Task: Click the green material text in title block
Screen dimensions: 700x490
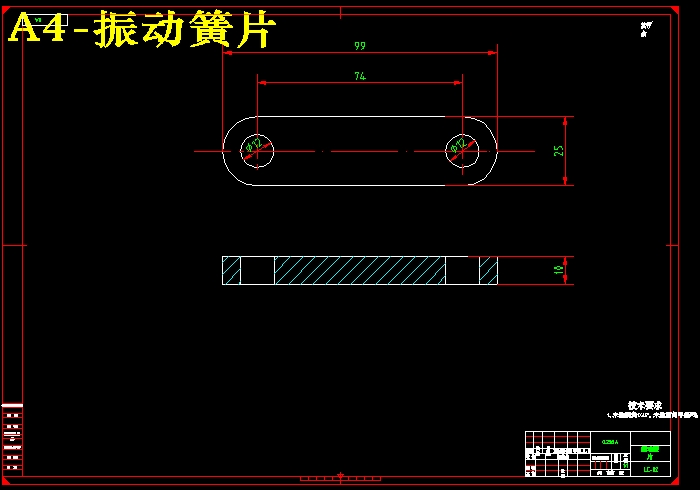Action: (x=609, y=441)
